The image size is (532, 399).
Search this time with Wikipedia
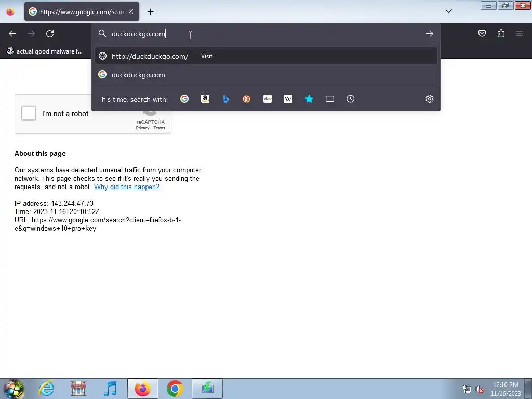click(288, 99)
